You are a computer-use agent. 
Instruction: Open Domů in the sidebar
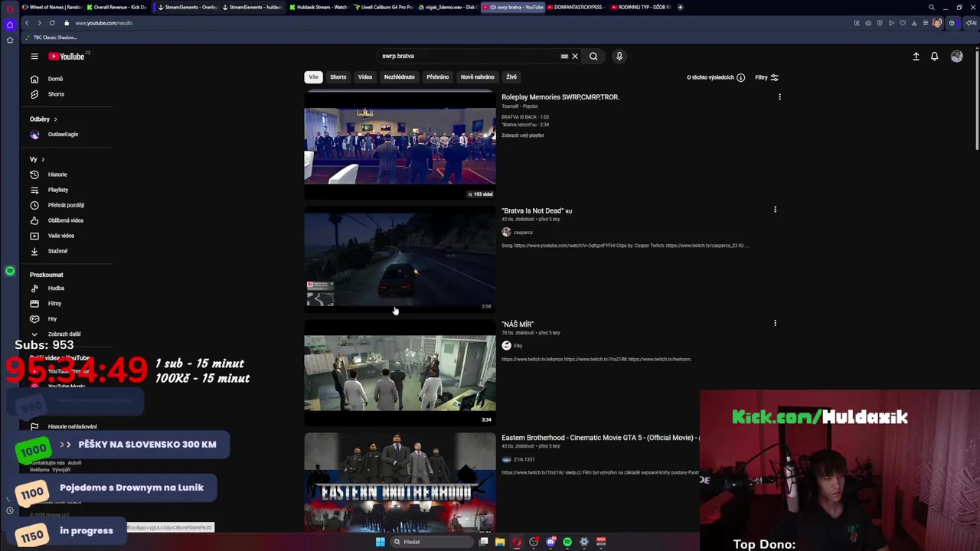click(x=55, y=79)
